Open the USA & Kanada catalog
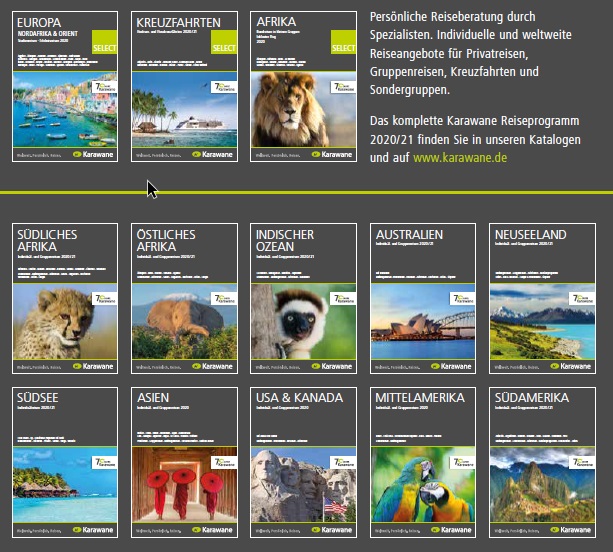The image size is (613, 552). coord(303,462)
